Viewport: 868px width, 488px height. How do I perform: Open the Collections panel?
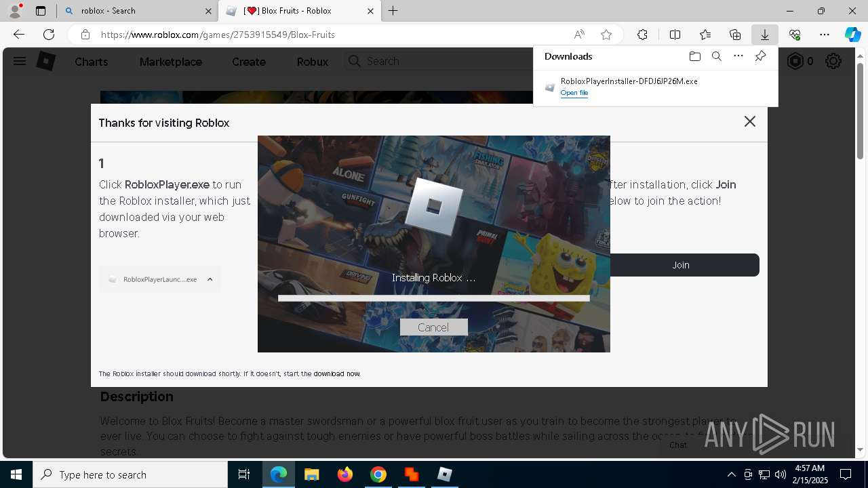tap(735, 35)
